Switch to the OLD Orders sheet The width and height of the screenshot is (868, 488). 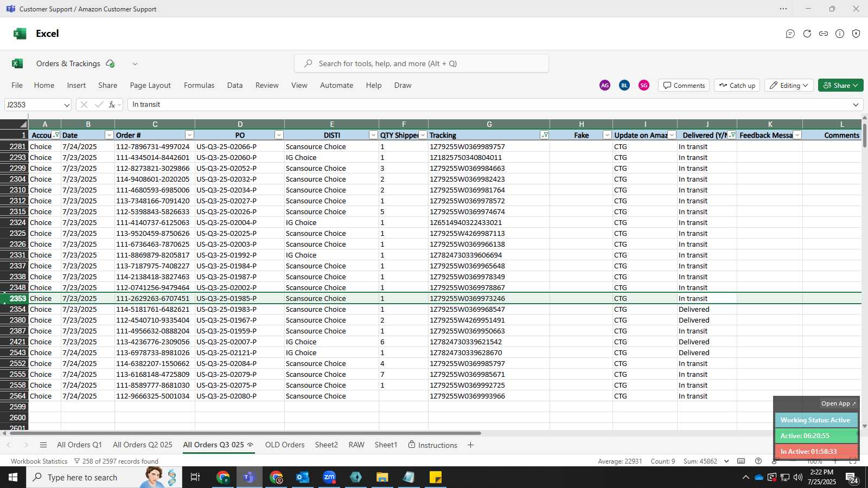click(285, 445)
